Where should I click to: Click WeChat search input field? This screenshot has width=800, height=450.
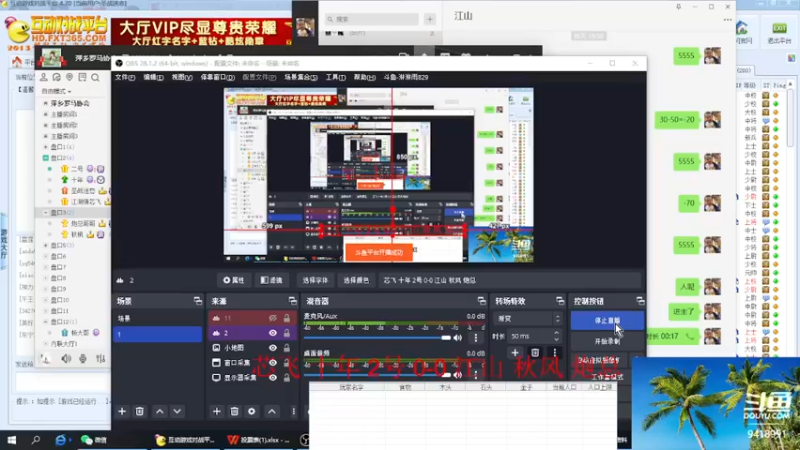(x=371, y=19)
